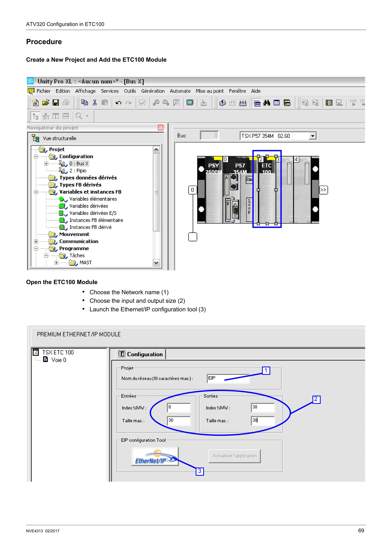Select Voie 0 under TSX ETC 100

pos(59,360)
